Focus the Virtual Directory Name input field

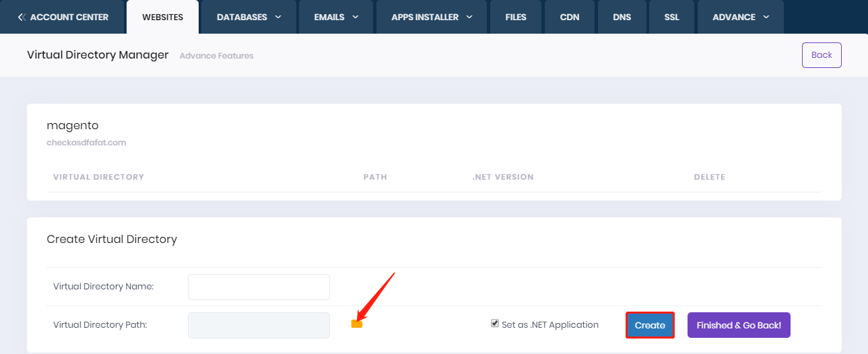259,287
